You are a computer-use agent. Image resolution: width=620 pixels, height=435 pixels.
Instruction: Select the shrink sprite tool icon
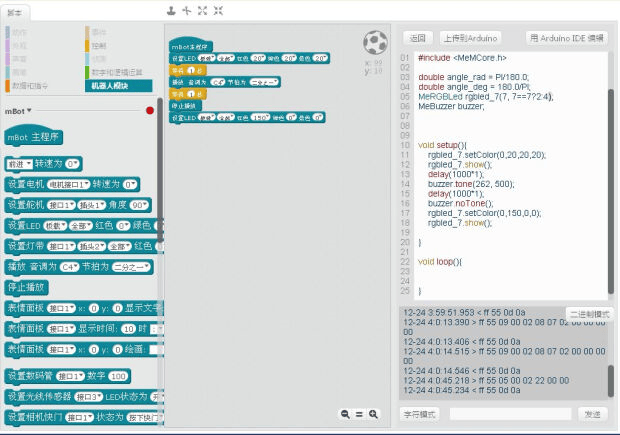tap(218, 11)
